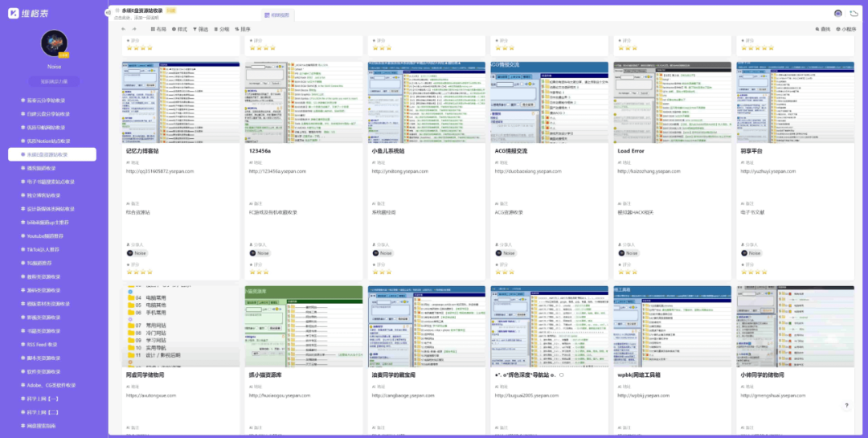Open the 样式 style settings
This screenshot has width=868, height=438.
tap(178, 29)
